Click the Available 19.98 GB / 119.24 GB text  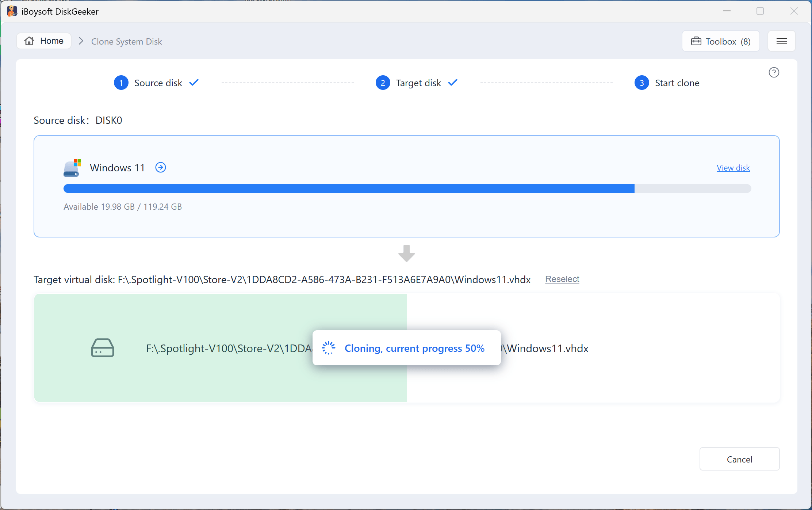(123, 207)
